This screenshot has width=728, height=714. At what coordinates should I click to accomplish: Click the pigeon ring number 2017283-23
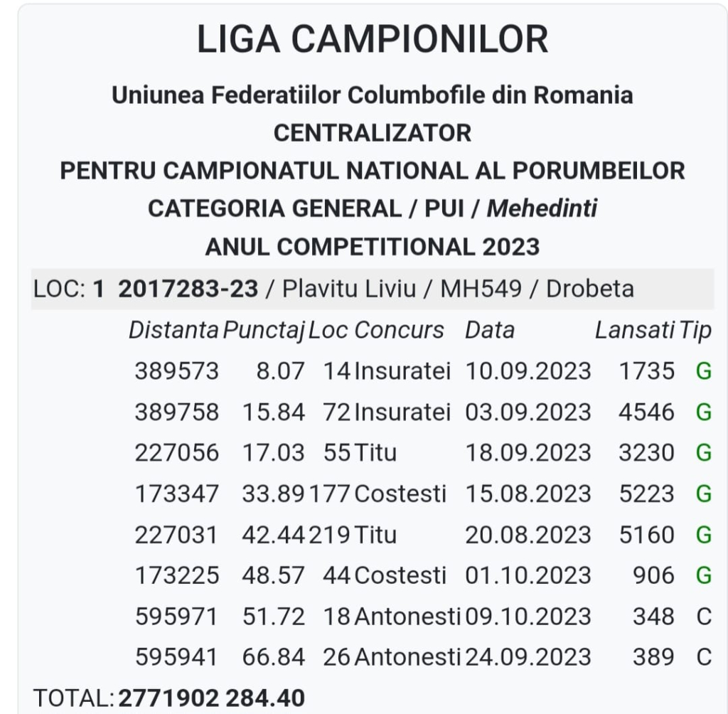coord(188,289)
